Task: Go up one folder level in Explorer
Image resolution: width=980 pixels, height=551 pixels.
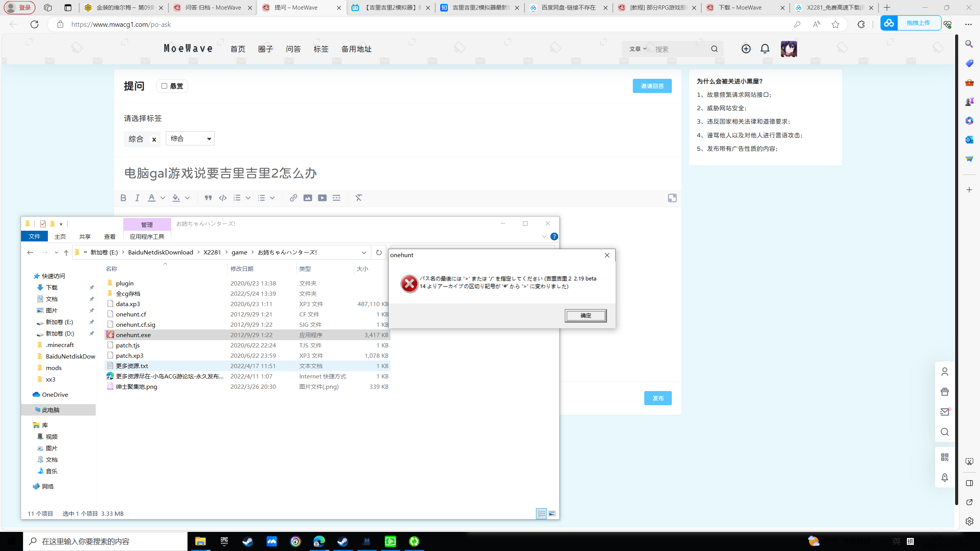Action: coord(66,253)
